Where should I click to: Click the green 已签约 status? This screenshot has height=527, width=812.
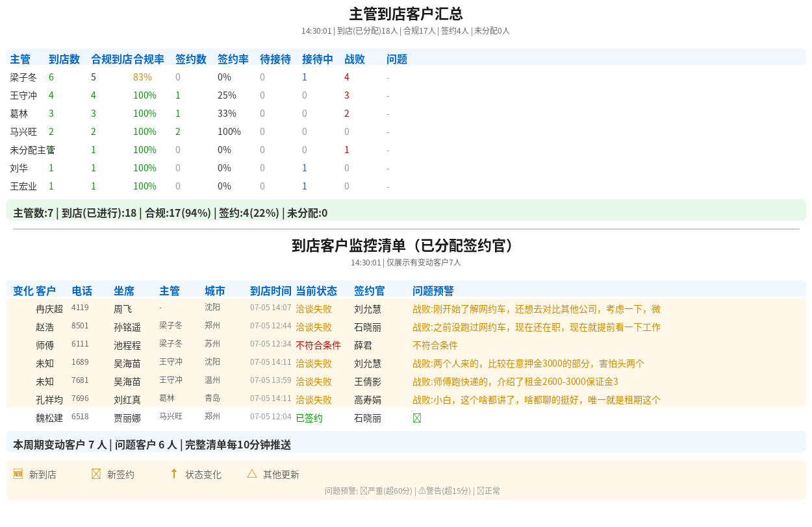309,418
